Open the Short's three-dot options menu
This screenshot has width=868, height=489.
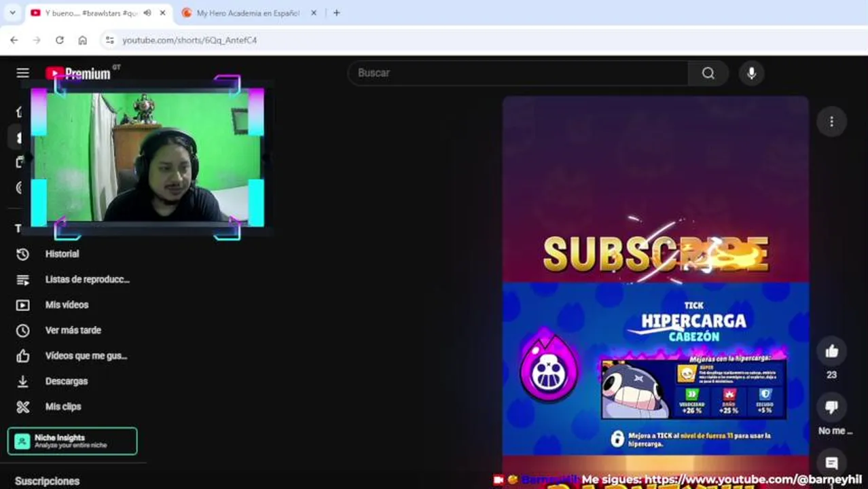pos(831,122)
